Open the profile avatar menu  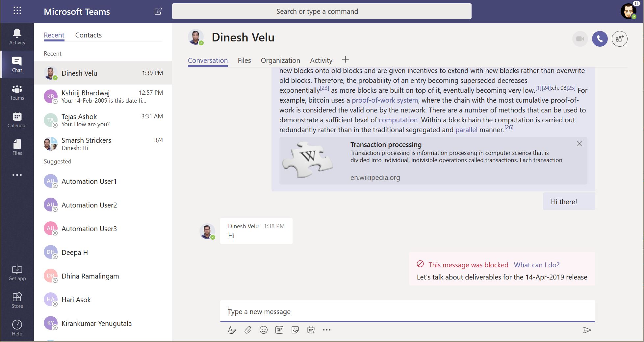click(x=629, y=11)
